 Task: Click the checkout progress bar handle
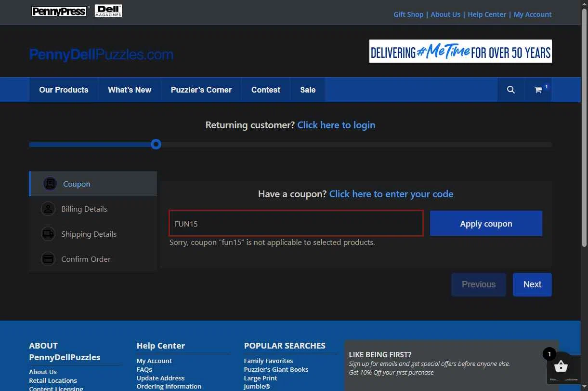pyautogui.click(x=156, y=144)
